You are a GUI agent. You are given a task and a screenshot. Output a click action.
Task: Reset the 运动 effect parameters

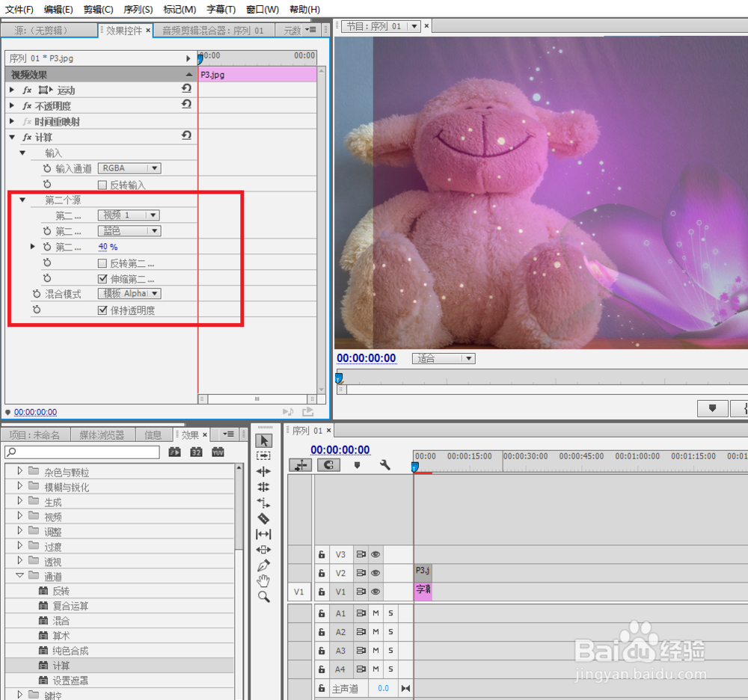pyautogui.click(x=186, y=88)
